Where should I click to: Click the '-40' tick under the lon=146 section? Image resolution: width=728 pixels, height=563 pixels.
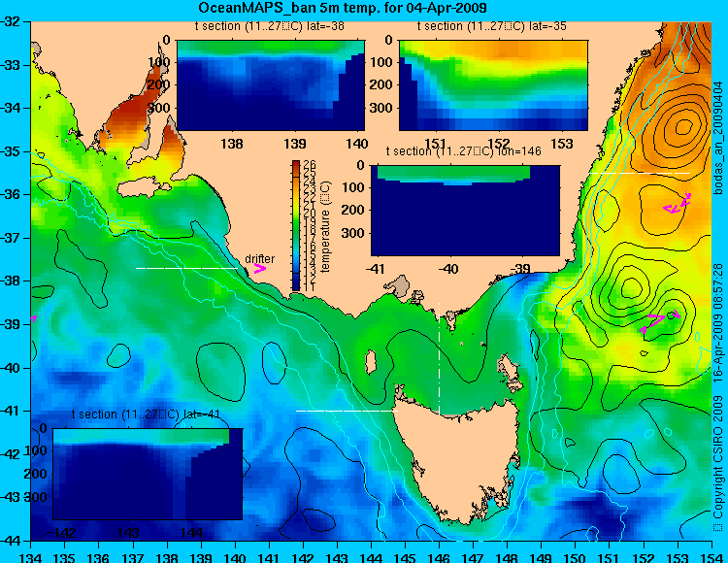(x=448, y=269)
